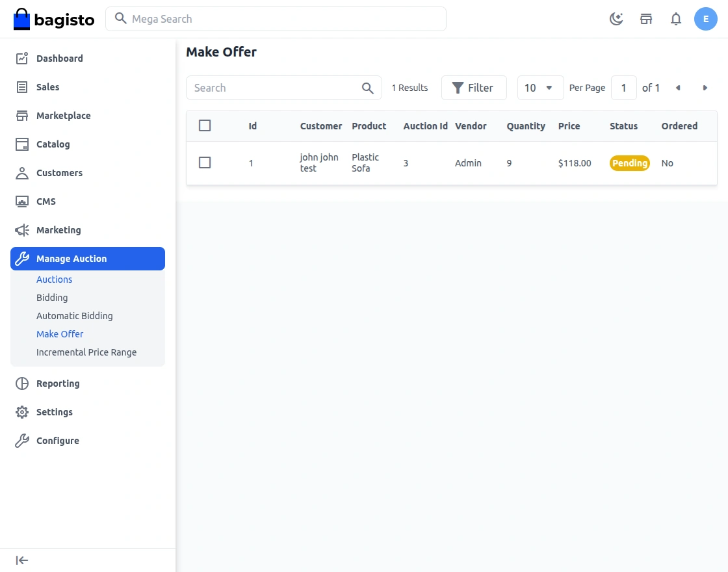Open the storefront view icon

click(646, 19)
